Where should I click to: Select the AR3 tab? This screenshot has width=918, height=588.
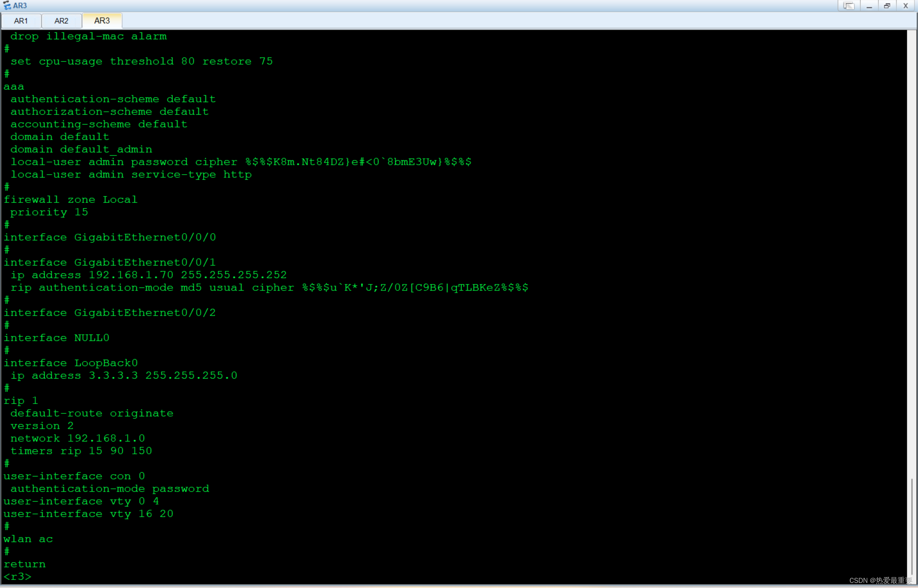(x=102, y=21)
